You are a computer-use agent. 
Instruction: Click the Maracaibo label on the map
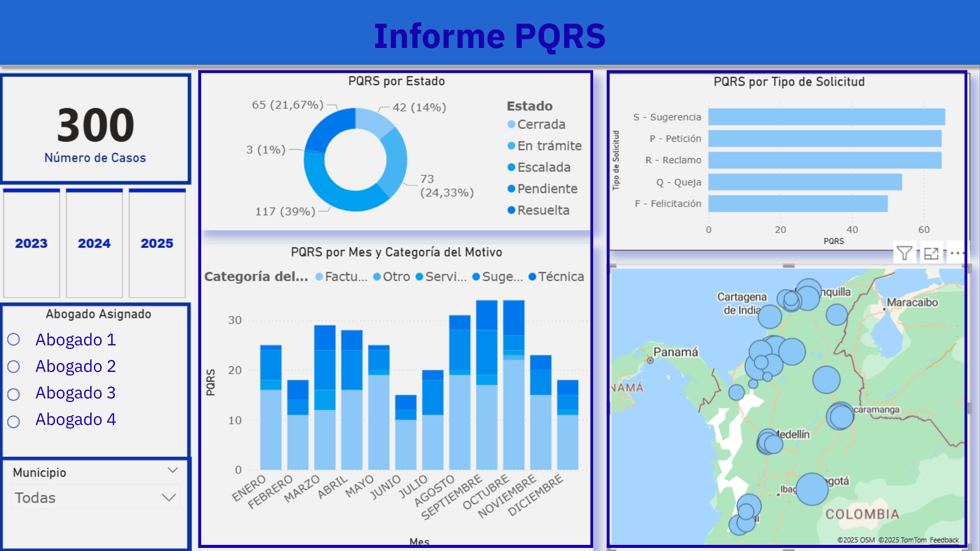pos(912,303)
